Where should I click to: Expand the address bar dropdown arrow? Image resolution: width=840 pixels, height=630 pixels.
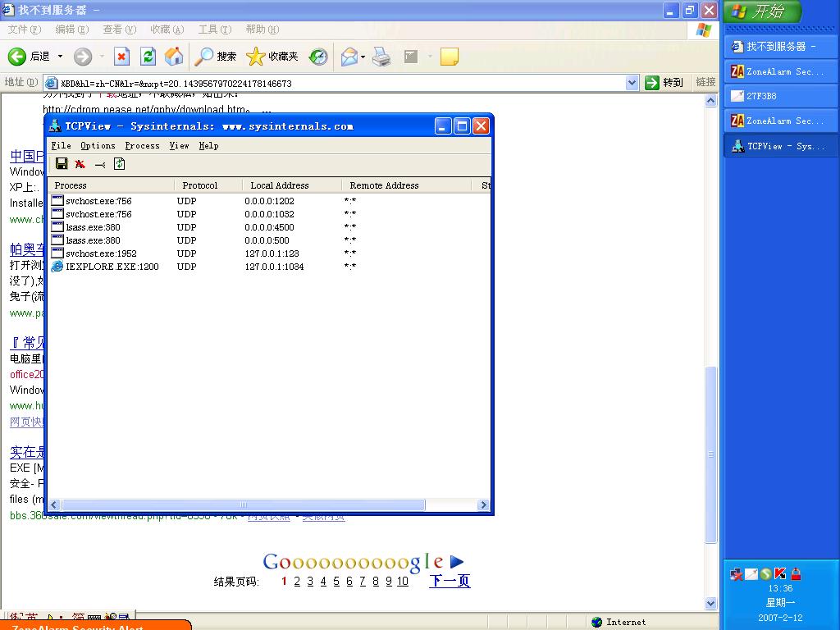632,83
